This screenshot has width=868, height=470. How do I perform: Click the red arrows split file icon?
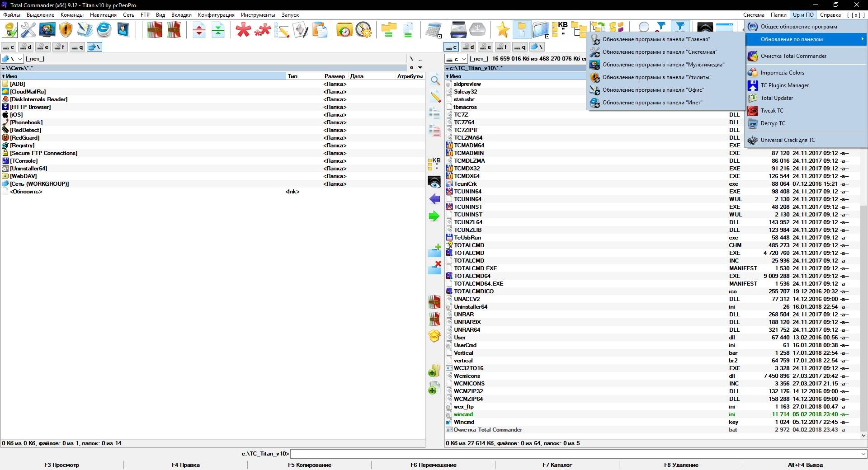point(199,30)
